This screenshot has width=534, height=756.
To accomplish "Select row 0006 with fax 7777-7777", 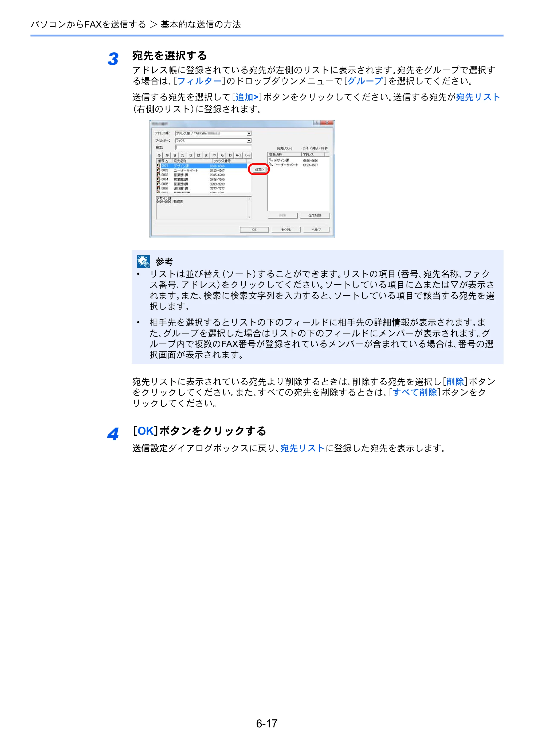I will (x=201, y=189).
